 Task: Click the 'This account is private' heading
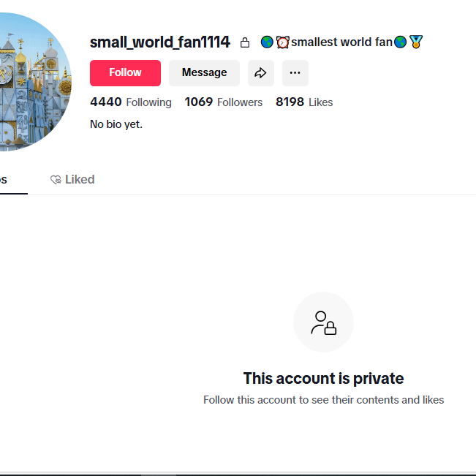[323, 378]
